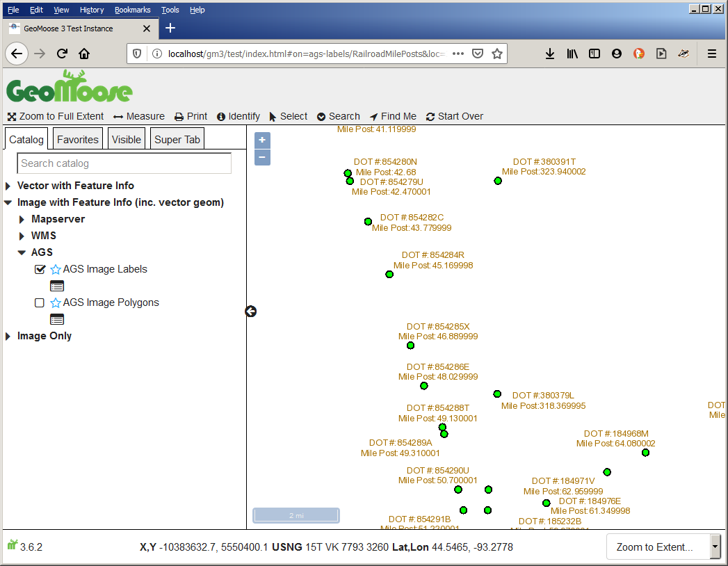Click the point for DOT #:380391T
This screenshot has height=566, width=728.
(x=498, y=181)
